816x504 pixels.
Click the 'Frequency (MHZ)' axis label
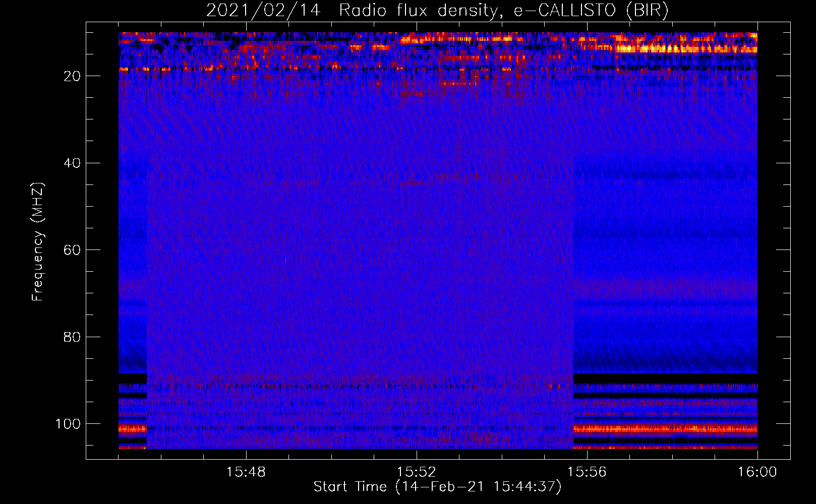click(38, 241)
